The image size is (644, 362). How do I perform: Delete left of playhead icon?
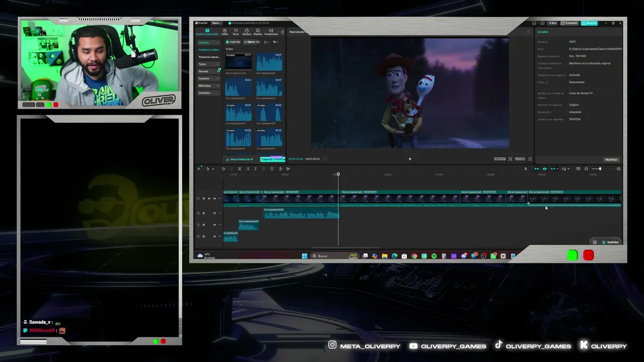pos(248,169)
